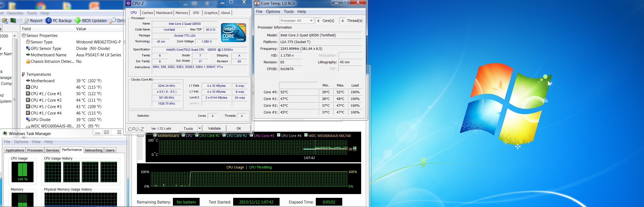This screenshot has width=644, height=207.
Task: Select the GPU Diode temperature row
Action: (x=41, y=120)
